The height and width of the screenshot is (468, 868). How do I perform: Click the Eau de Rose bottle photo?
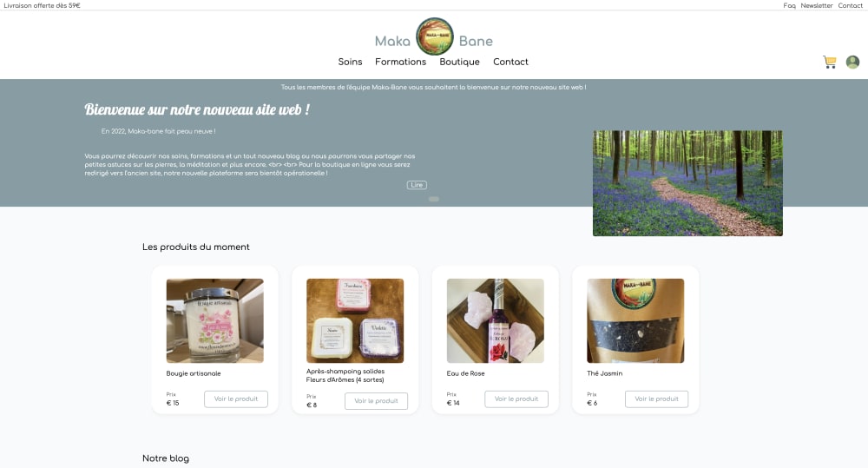pyautogui.click(x=496, y=320)
